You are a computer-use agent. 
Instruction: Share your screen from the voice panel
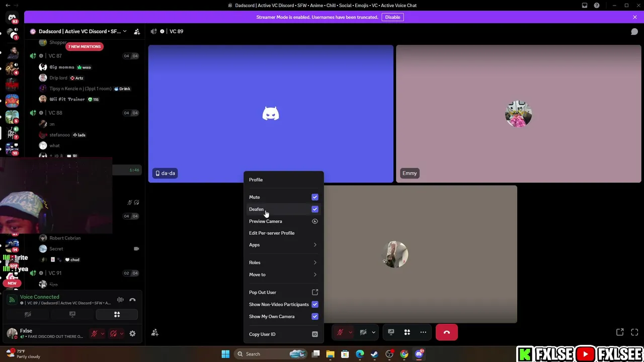(x=72, y=315)
